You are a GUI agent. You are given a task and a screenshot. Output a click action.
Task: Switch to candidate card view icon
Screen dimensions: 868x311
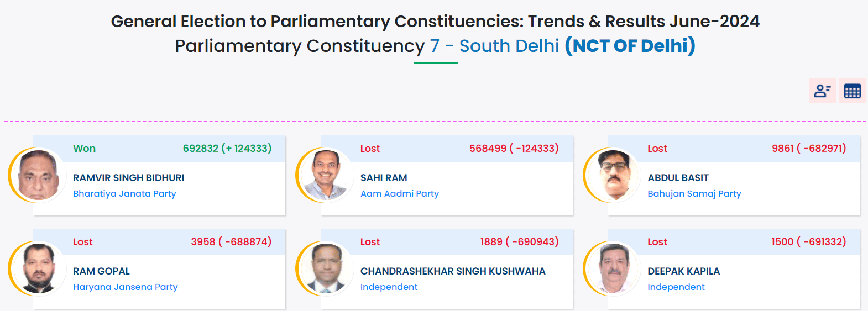822,91
